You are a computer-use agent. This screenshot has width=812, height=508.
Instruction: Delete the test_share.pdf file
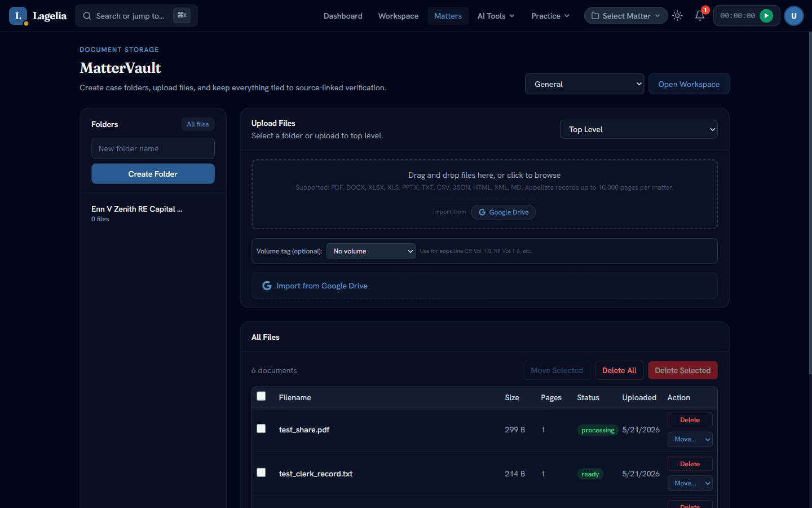click(x=690, y=420)
